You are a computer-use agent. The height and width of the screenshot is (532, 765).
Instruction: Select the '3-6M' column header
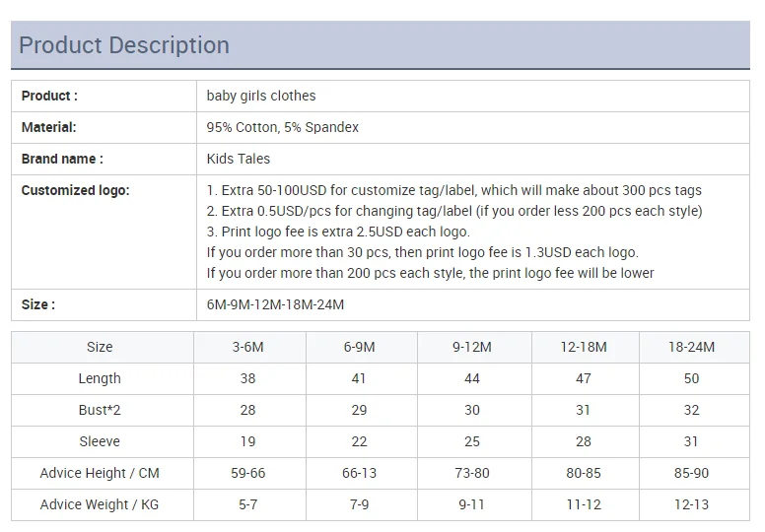[249, 347]
